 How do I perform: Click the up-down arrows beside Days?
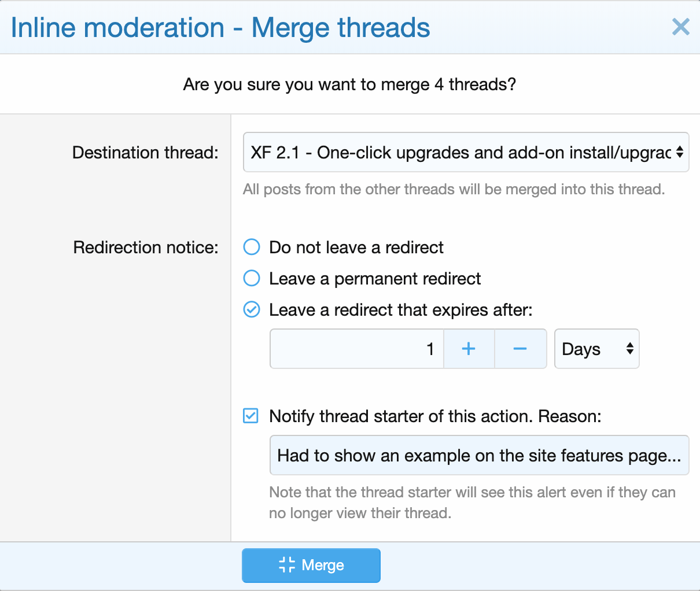pyautogui.click(x=629, y=349)
